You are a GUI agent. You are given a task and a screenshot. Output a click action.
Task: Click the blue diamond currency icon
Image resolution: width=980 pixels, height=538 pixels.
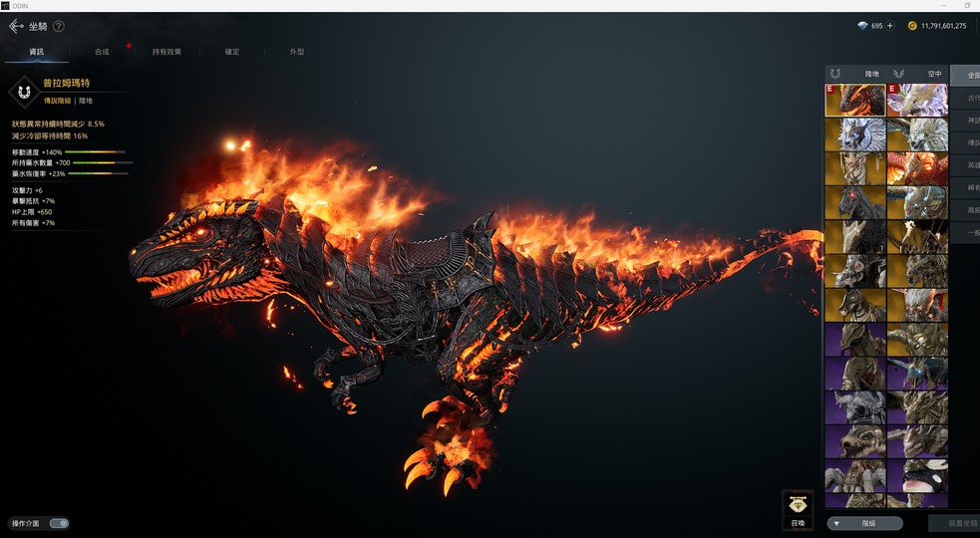click(862, 26)
